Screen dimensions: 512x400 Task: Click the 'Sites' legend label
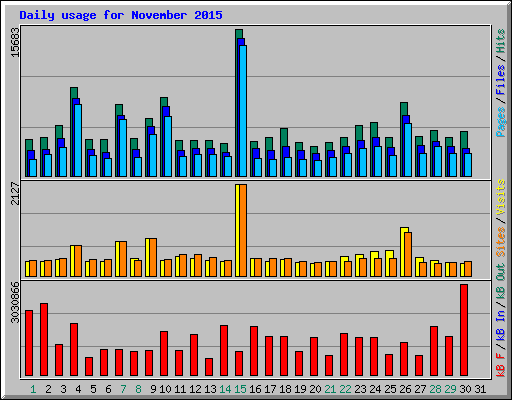pos(500,242)
